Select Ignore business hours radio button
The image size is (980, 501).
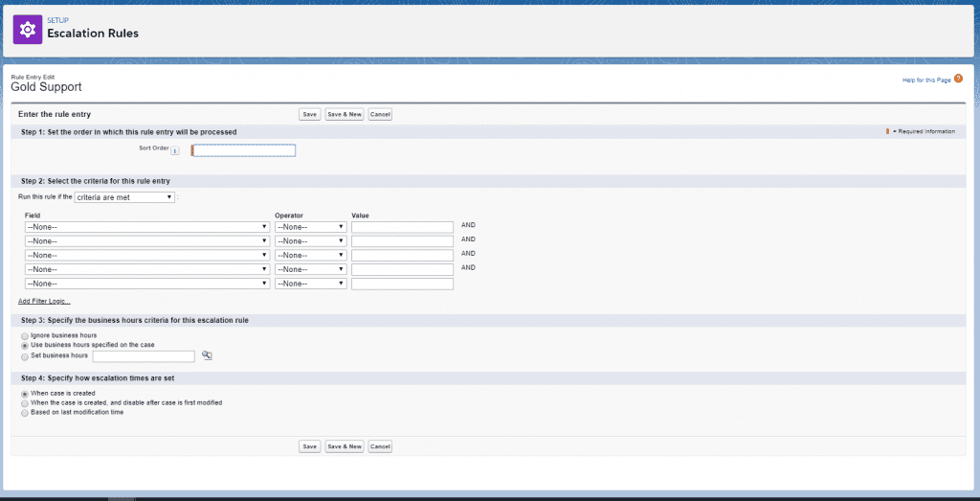tap(24, 335)
